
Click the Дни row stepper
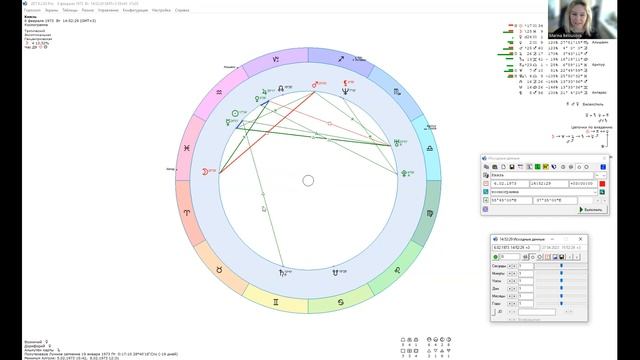512,289
